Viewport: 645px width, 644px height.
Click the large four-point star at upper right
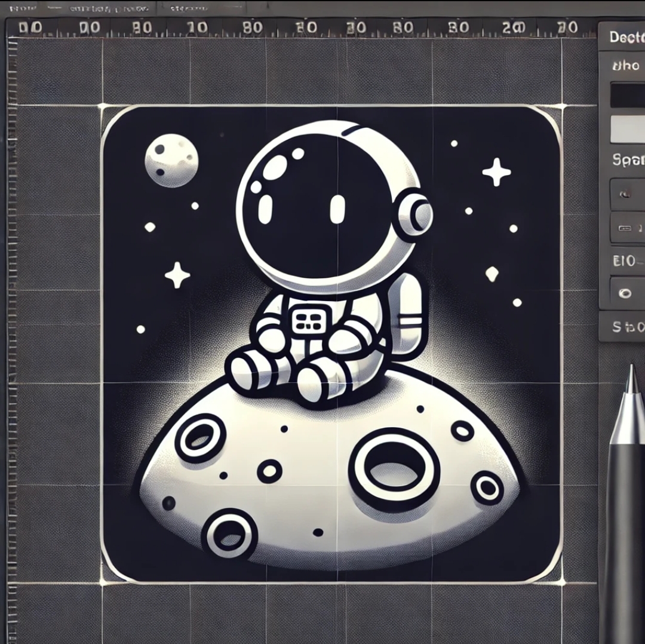(496, 172)
